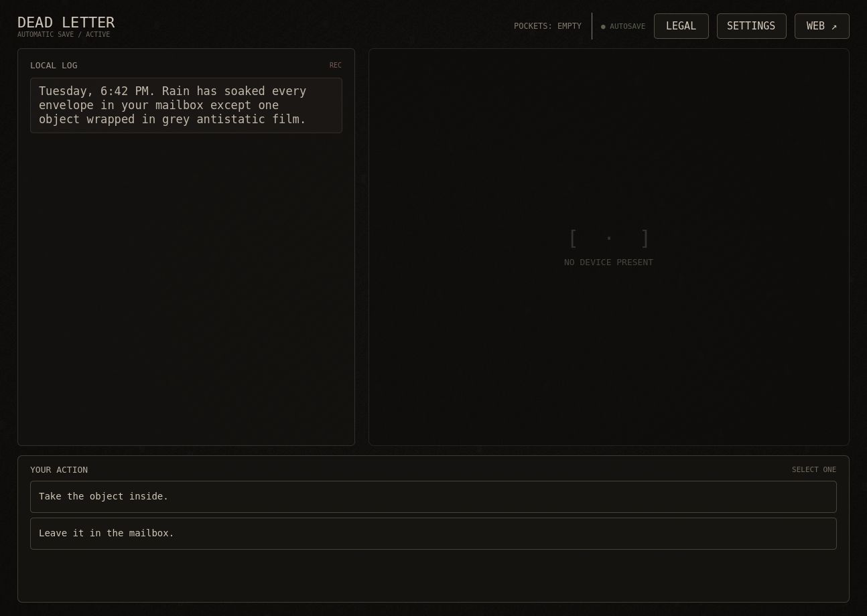Viewport: 867px width, 616px height.
Task: Select the YOUR ACTION panel heading
Action: (x=59, y=470)
